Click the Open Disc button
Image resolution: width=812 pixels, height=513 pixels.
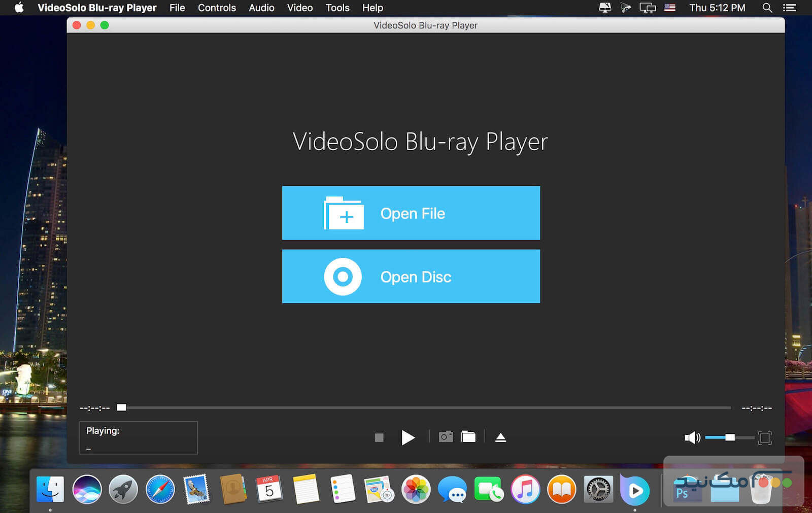[x=411, y=277]
